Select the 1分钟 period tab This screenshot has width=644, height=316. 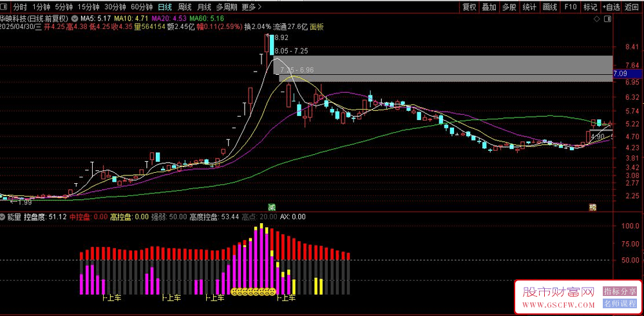pos(41,6)
